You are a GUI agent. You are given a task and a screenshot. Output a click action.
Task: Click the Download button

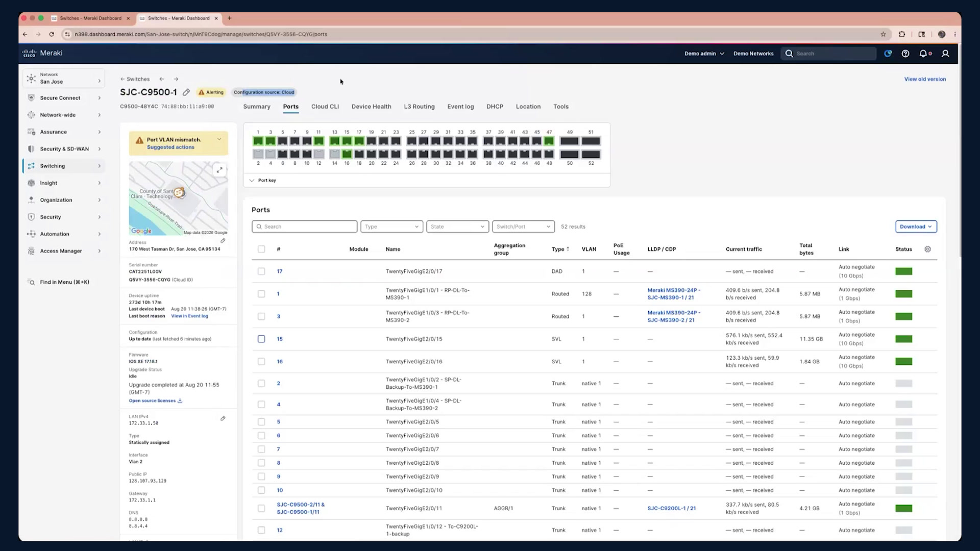[x=916, y=227]
